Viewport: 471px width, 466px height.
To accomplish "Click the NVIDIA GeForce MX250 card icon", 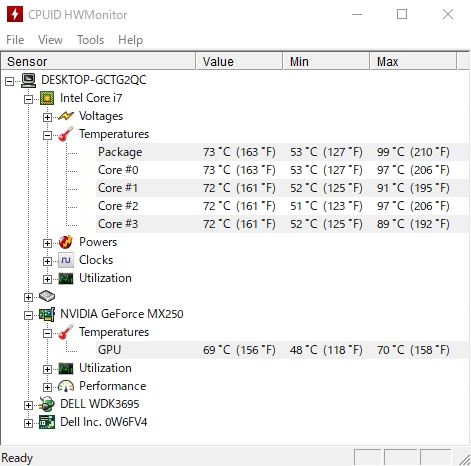I will click(47, 314).
